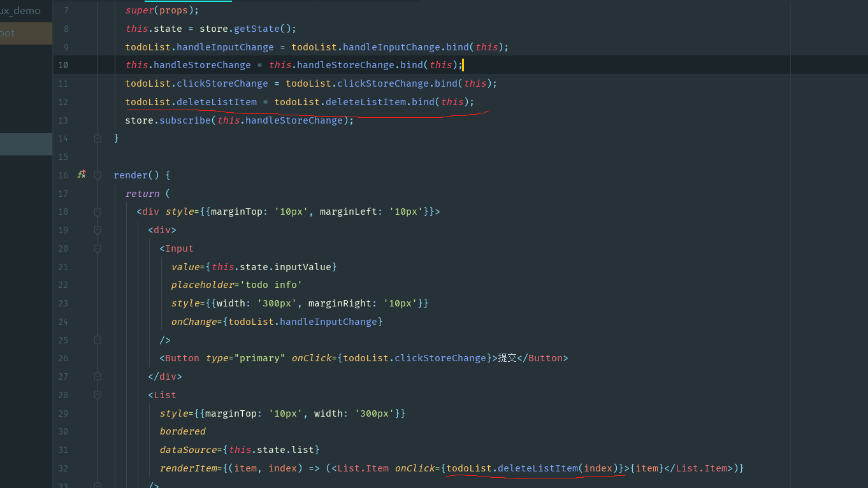This screenshot has height=488, width=868.
Task: Click the "primary" type string on line 26
Action: coord(260,358)
